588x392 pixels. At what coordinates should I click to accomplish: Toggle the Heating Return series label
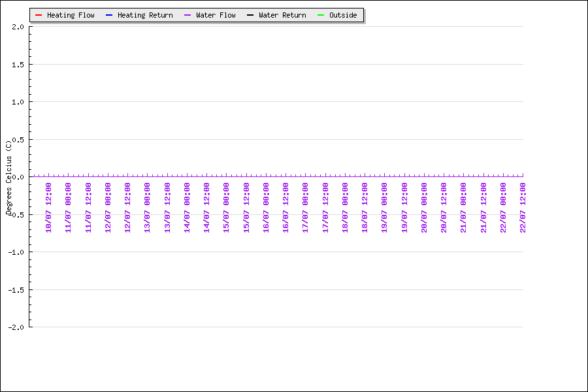145,15
